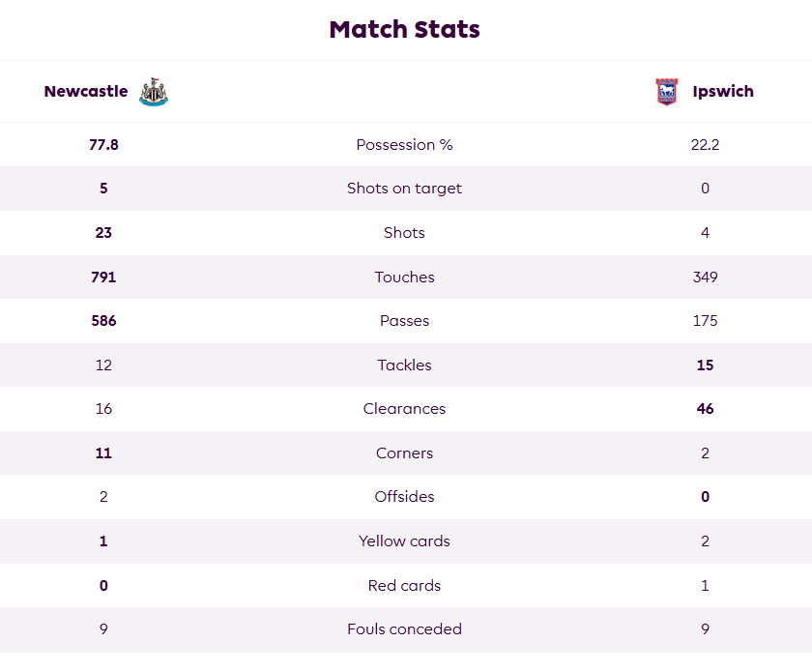Click Newcastle's 77.8 possession value
812x672 pixels.
click(103, 145)
